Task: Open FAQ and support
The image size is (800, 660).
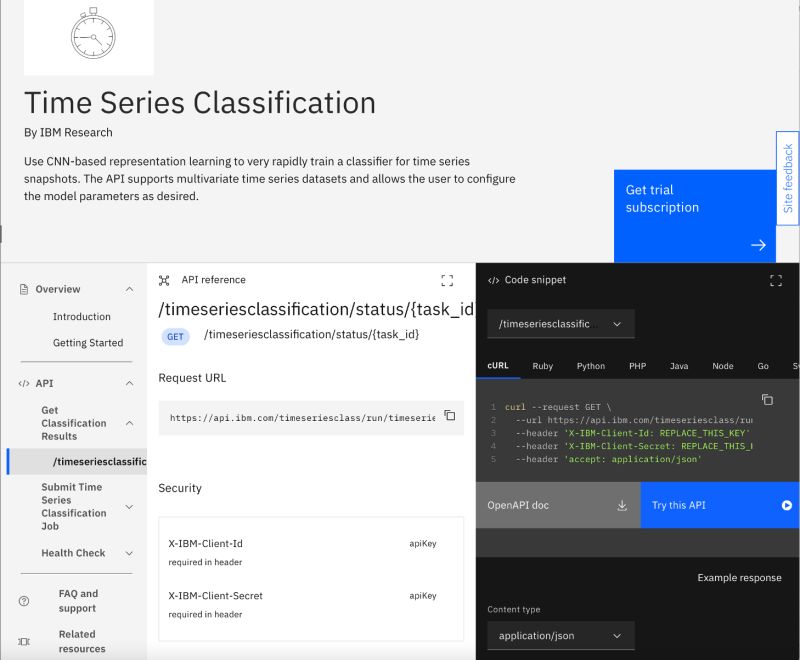Action: point(78,601)
